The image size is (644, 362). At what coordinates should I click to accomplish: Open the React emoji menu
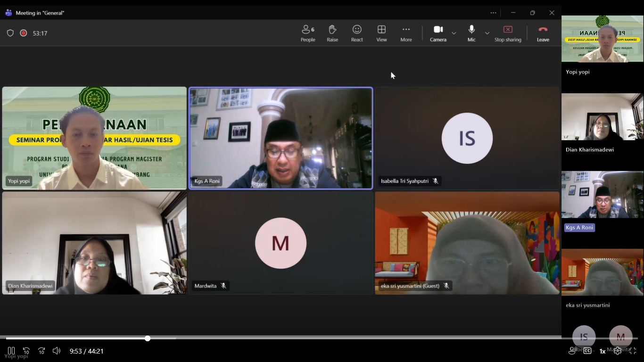pyautogui.click(x=357, y=33)
